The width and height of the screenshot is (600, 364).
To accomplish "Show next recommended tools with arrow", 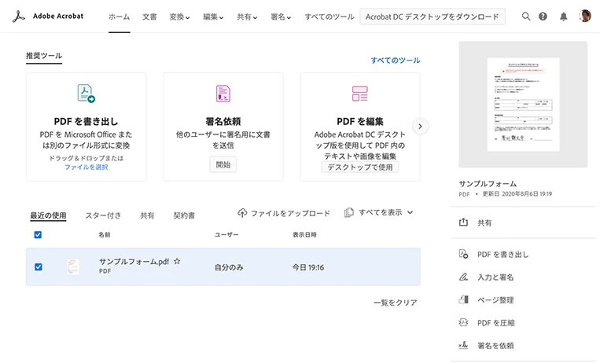I will 420,127.
